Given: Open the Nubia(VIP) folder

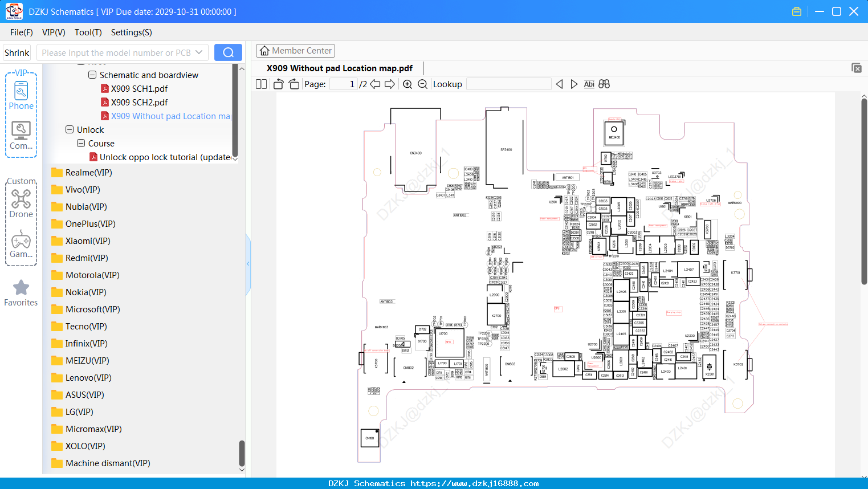Looking at the screenshot, I should tap(79, 207).
